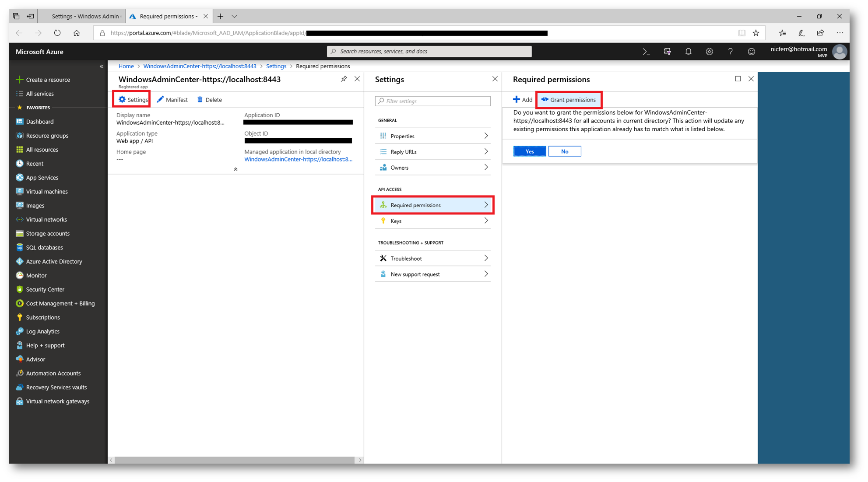Send feedback smiley icon
The image size is (868, 482).
coord(751,52)
